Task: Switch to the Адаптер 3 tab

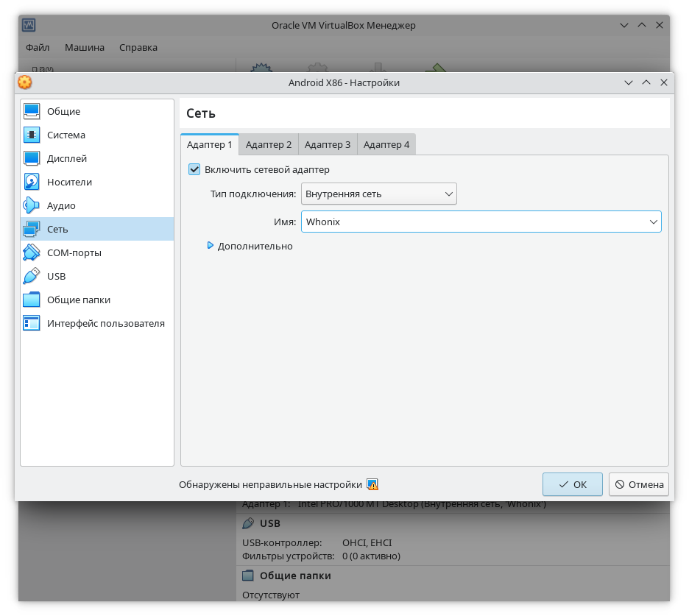Action: pyautogui.click(x=328, y=145)
